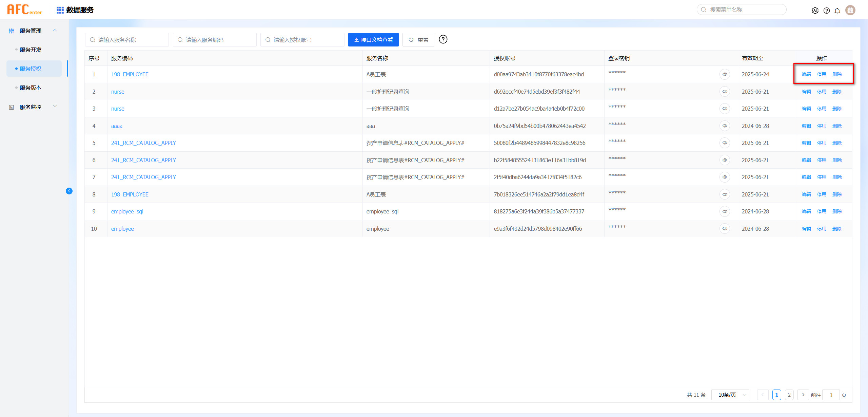Click the user avatar icon

[x=850, y=10]
